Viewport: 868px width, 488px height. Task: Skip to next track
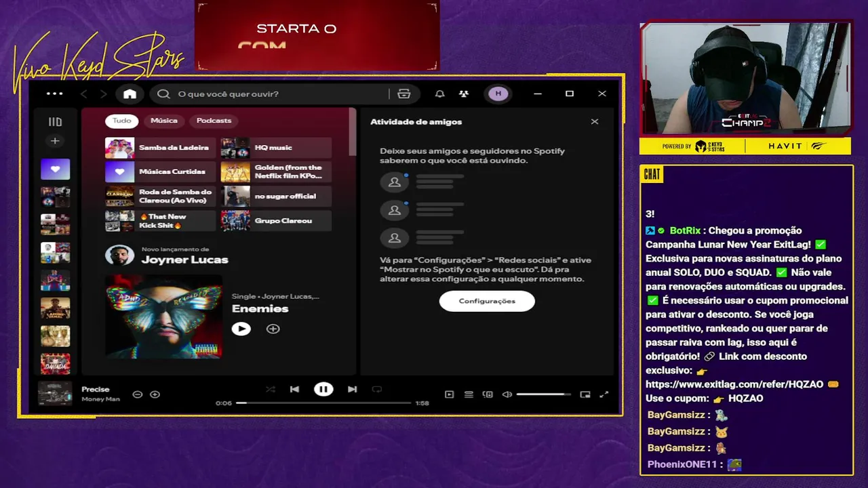tap(352, 389)
